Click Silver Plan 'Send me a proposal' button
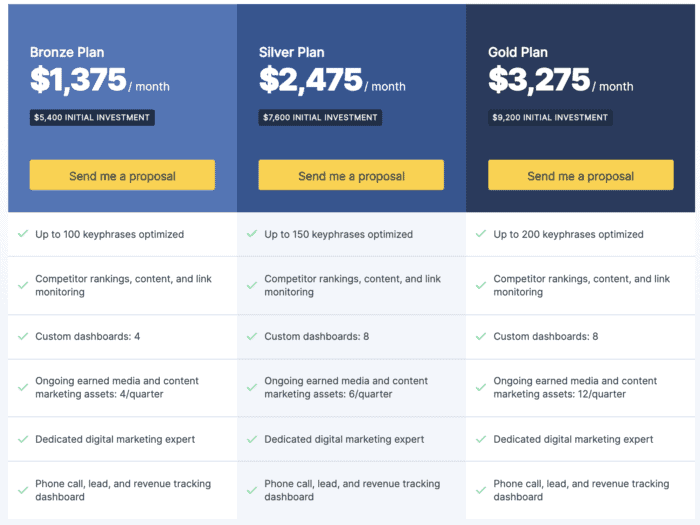700x525 pixels. point(351,175)
